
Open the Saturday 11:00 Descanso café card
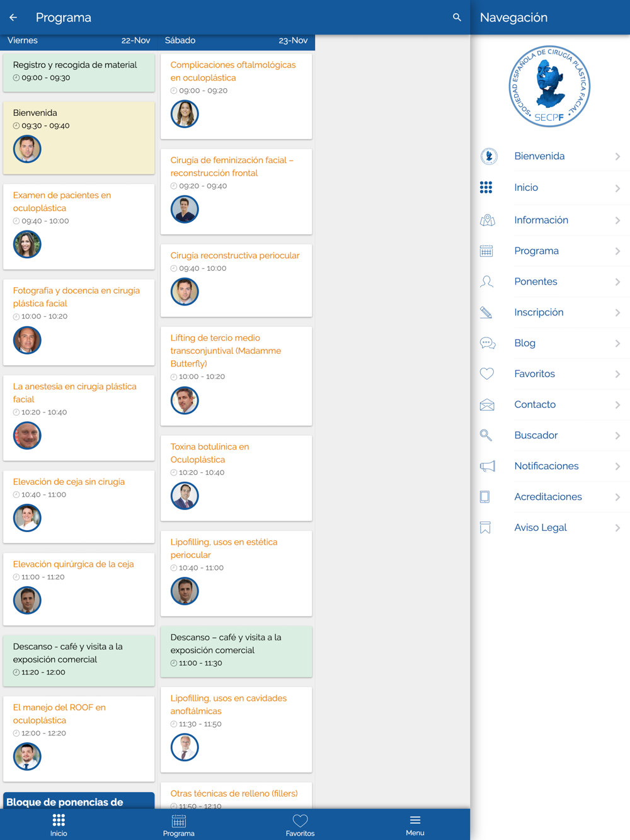tap(236, 651)
